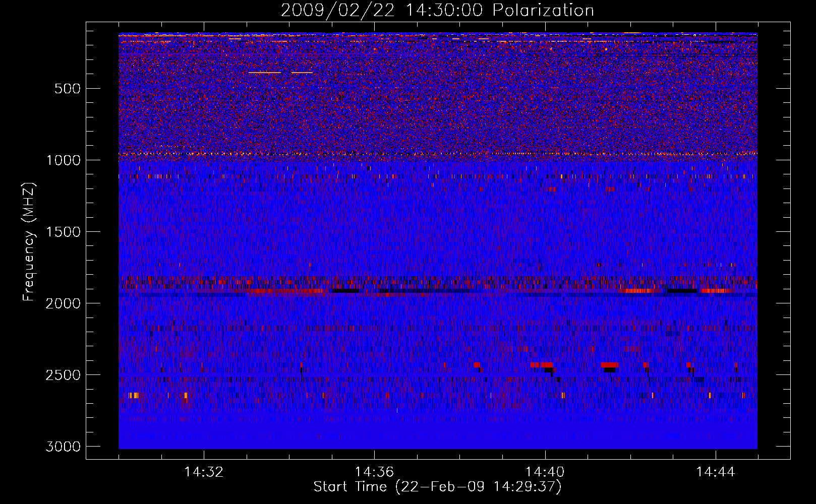Click the 14:44 time tick label
Viewport: 816px width, 504px height.
point(716,472)
